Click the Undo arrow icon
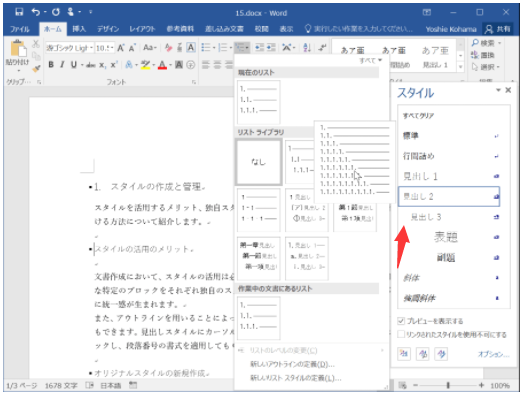Screen dimensions: 526x395 click(x=35, y=12)
